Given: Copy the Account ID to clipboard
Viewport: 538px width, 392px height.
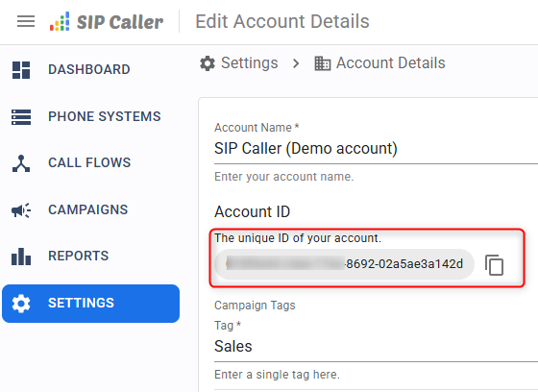Looking at the screenshot, I should click(494, 265).
